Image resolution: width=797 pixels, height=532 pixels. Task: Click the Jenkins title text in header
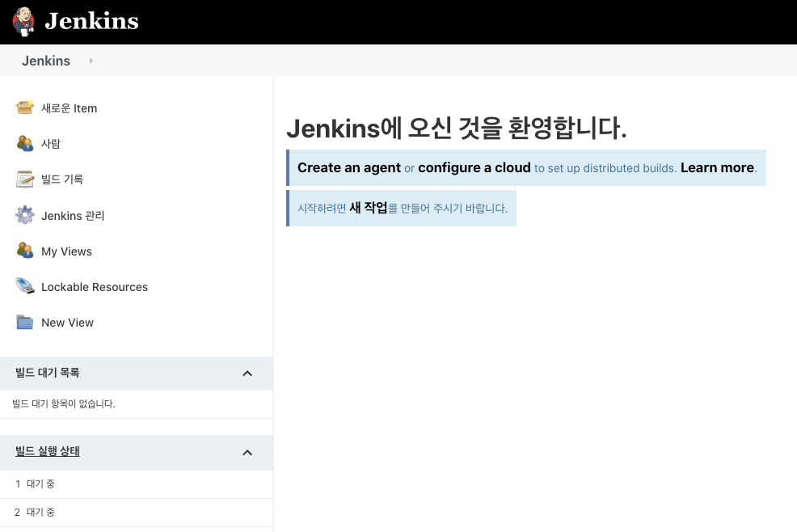click(x=91, y=21)
